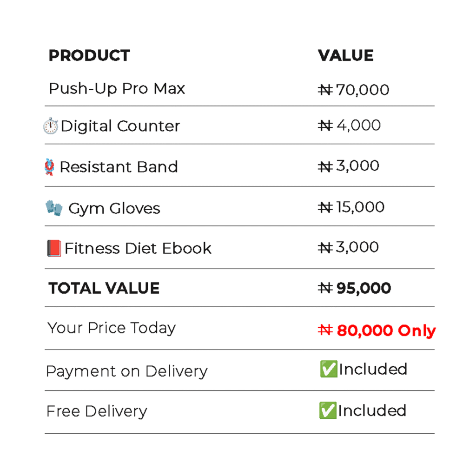Click the Push-Up Pro Max product name
This screenshot has height=476, width=476.
pyautogui.click(x=117, y=89)
